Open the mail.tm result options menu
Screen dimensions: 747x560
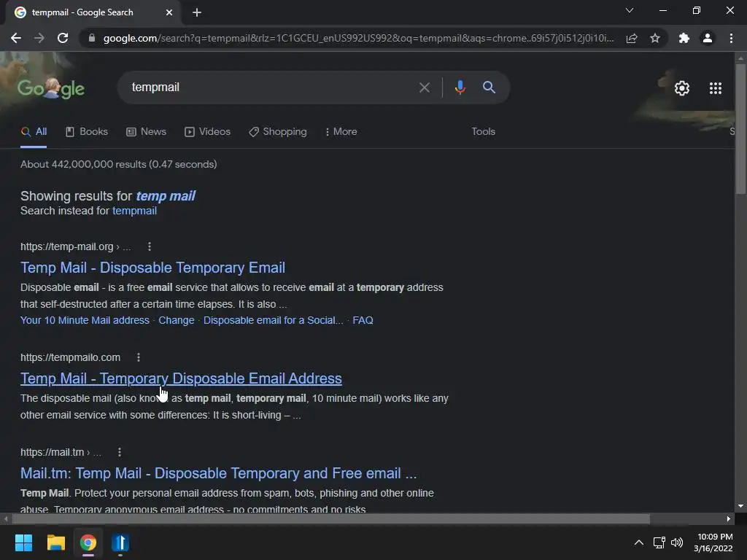tap(120, 452)
